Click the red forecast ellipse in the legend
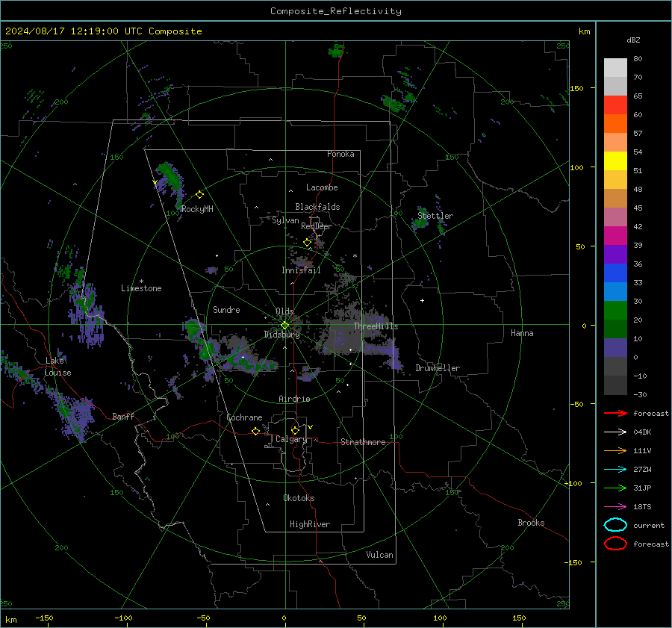 point(615,544)
